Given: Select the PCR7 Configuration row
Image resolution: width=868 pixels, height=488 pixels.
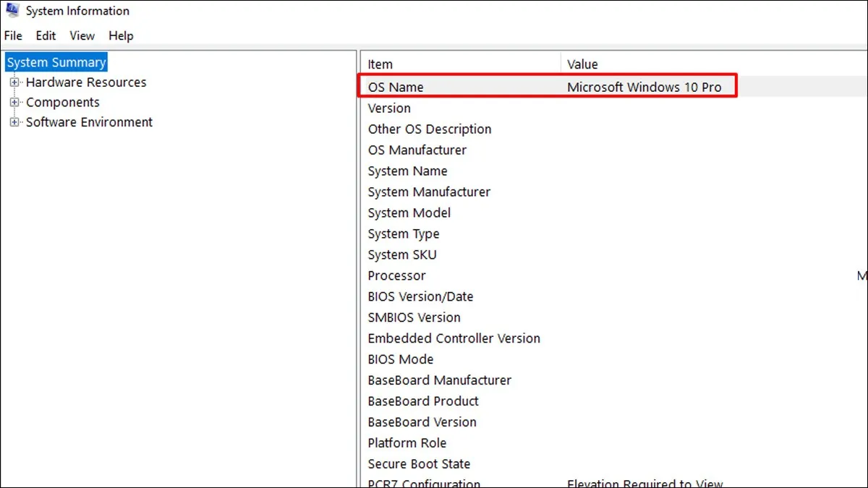Looking at the screenshot, I should [x=423, y=482].
